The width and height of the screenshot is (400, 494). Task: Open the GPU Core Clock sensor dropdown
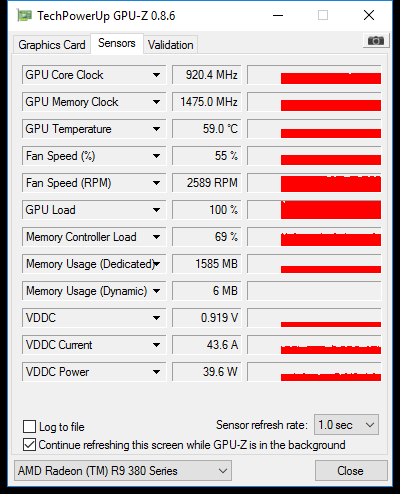(x=156, y=75)
